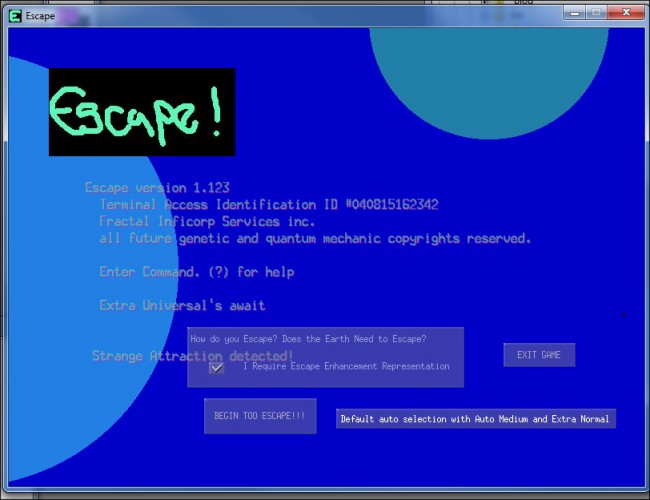Image resolution: width=650 pixels, height=500 pixels.
Task: Minimize the Escape window
Action: (x=575, y=13)
